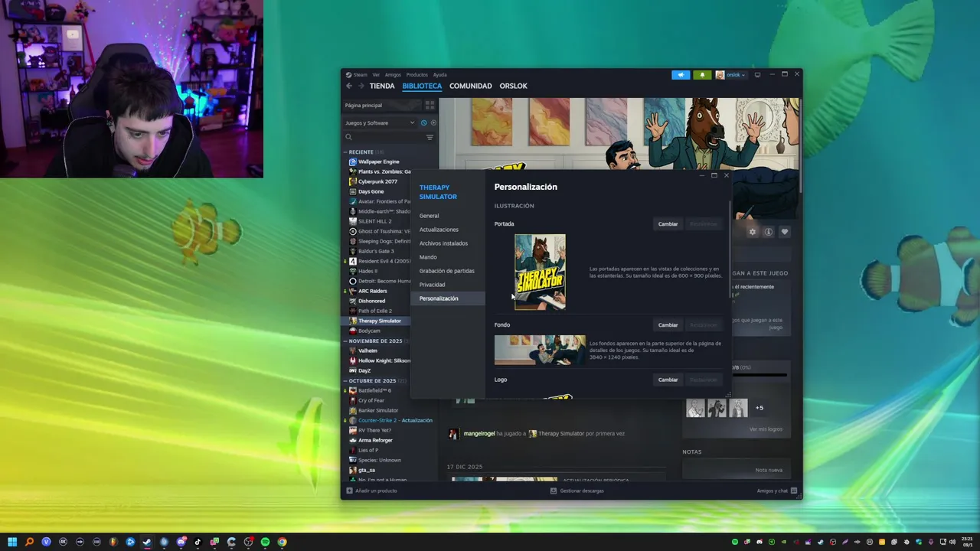Go back with the Steam back arrow

(349, 86)
